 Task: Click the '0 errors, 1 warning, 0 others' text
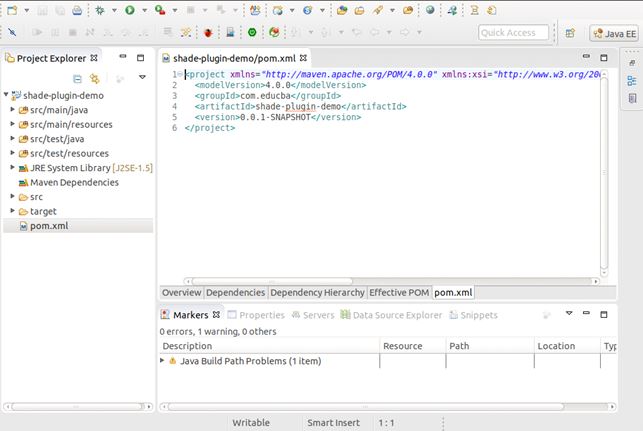218,331
